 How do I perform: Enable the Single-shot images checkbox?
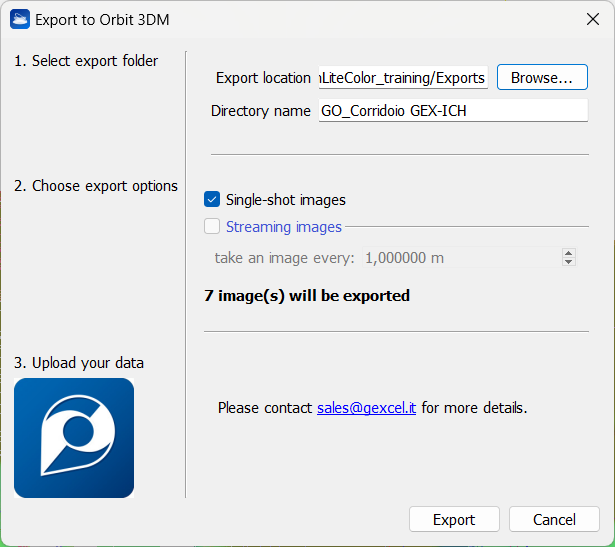212,200
